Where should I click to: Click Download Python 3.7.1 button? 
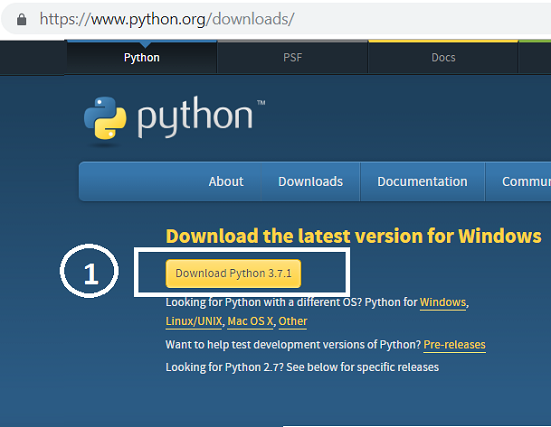pos(233,273)
